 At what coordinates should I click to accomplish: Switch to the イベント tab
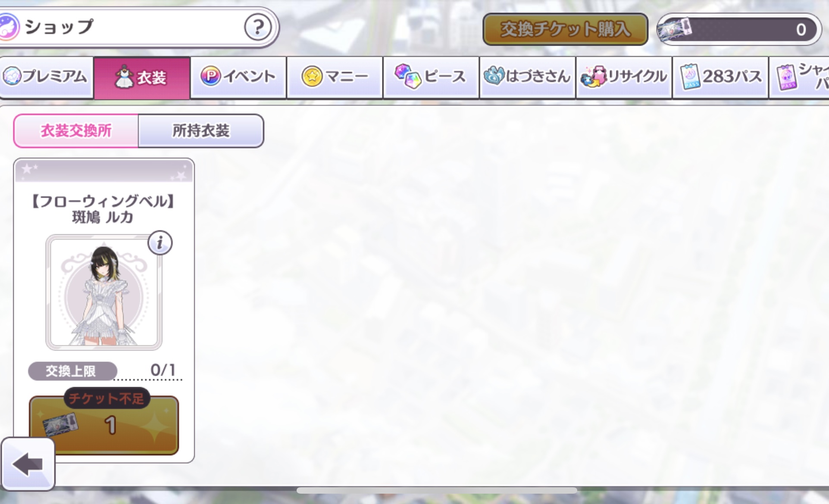point(238,77)
